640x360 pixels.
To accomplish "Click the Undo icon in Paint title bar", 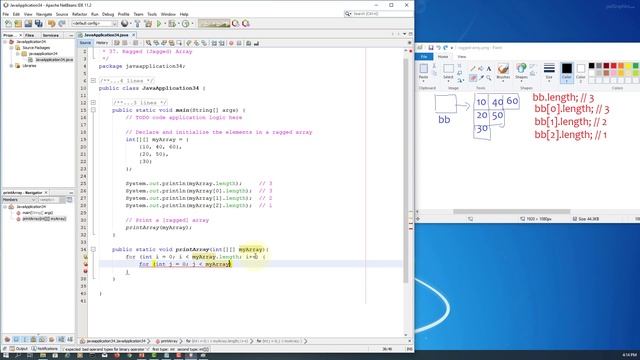I will pyautogui.click(x=438, y=48).
